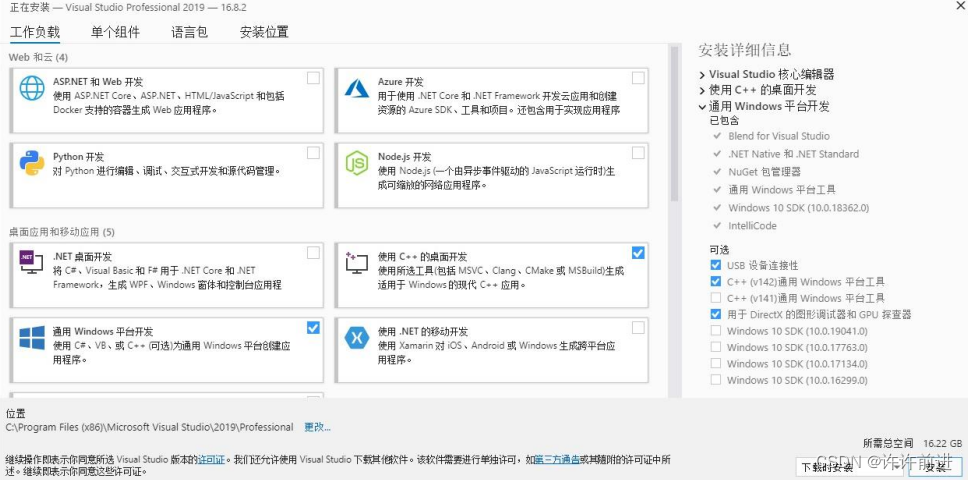Click the 16.22 GB required space value
Image resolution: width=968 pixels, height=480 pixels.
click(x=943, y=443)
